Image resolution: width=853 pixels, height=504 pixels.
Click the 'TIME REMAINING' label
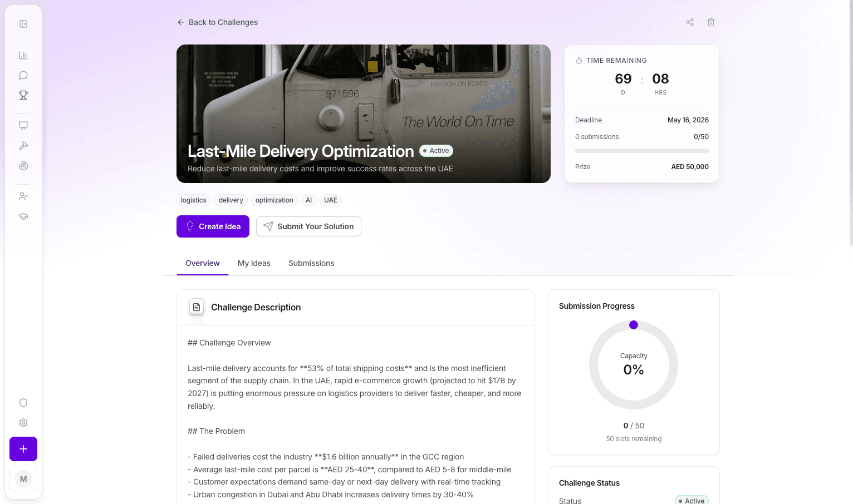pyautogui.click(x=616, y=61)
